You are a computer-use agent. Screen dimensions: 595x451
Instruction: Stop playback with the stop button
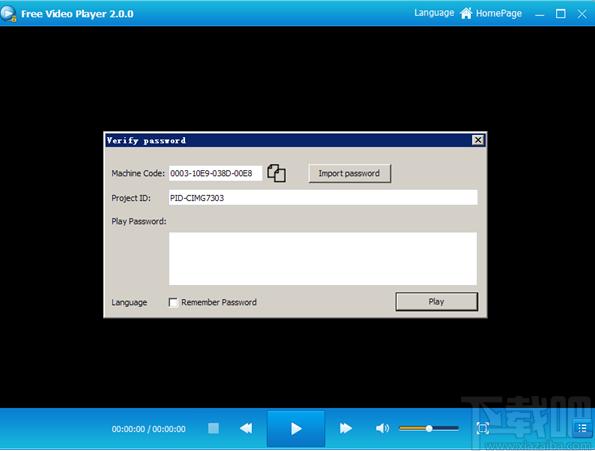coord(213,429)
